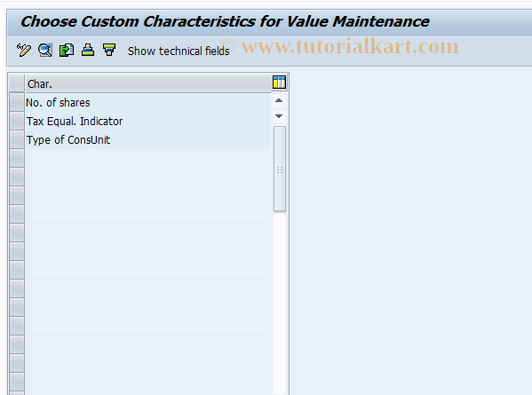This screenshot has width=532, height=395.
Task: Click the Display/Change pencil icon
Action: pos(24,51)
